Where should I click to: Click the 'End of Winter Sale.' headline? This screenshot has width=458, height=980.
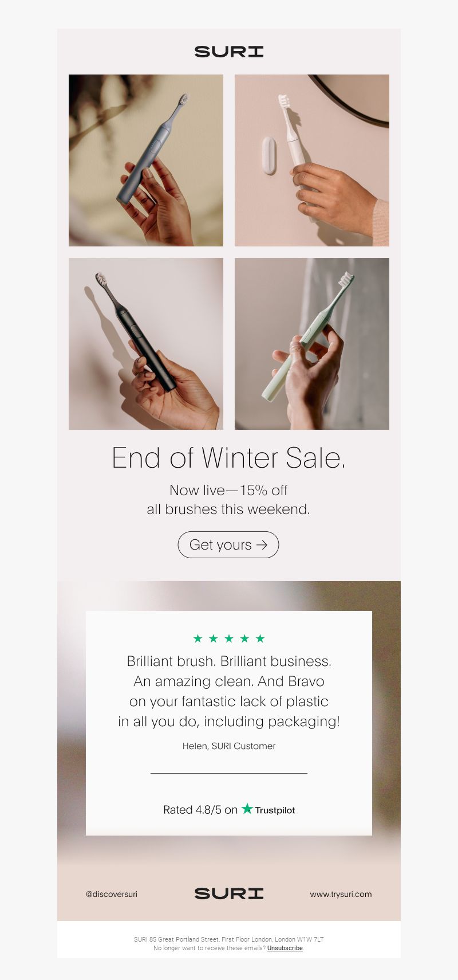click(229, 458)
